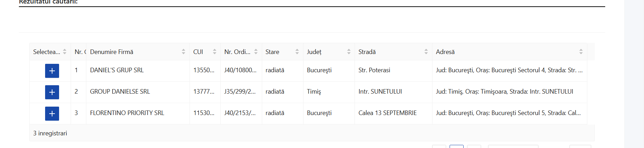Sort by Stare column arrows
The height and width of the screenshot is (148, 644).
tap(297, 52)
